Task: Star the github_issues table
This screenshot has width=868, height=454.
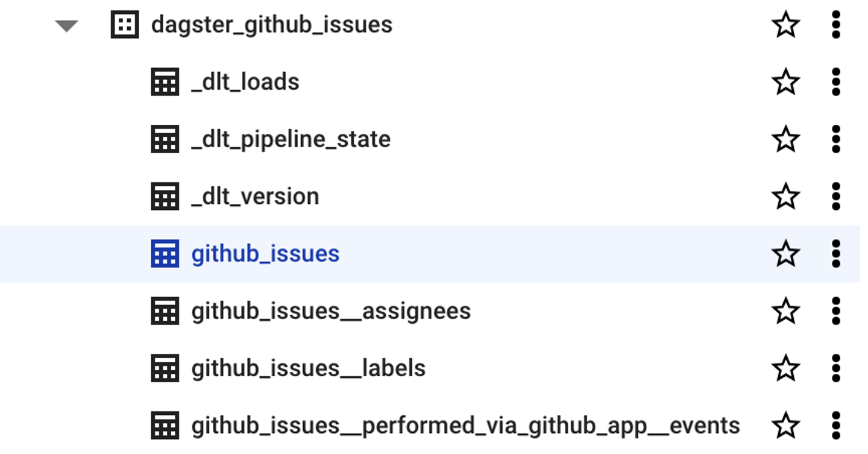Action: coord(785,254)
